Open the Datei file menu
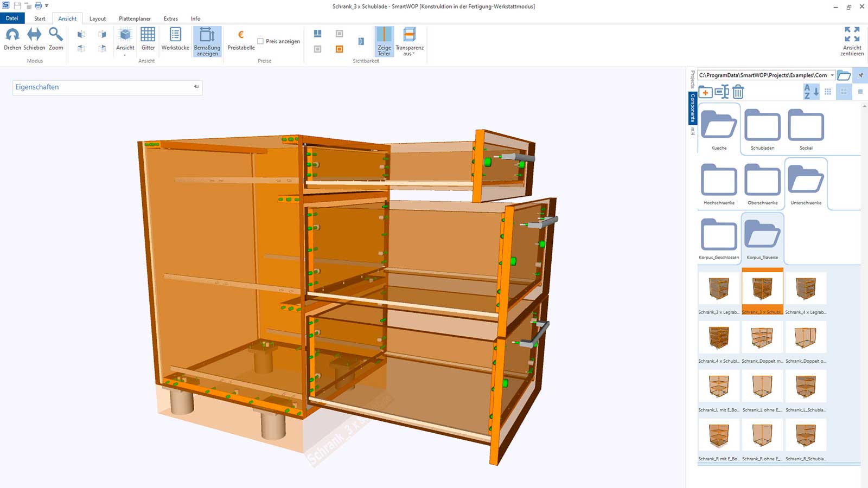868x488 pixels. (x=12, y=18)
